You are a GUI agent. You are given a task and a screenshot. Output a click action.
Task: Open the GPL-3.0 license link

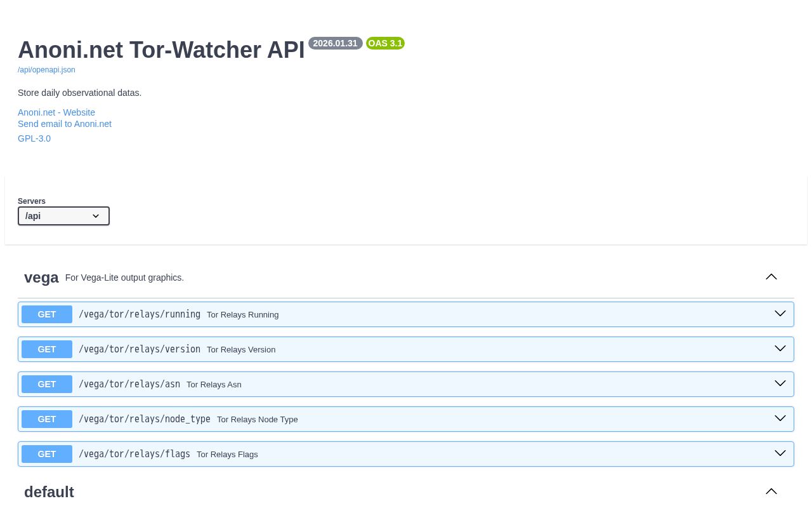[x=34, y=138]
